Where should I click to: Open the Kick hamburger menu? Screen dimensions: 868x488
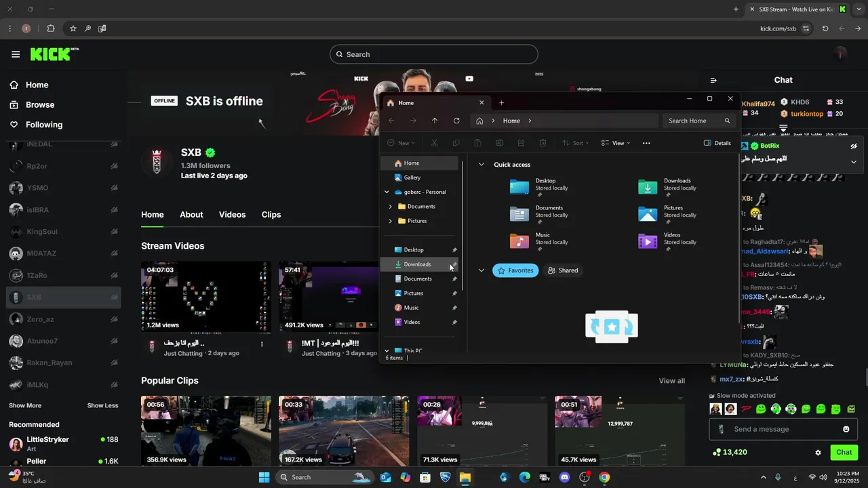pos(16,54)
